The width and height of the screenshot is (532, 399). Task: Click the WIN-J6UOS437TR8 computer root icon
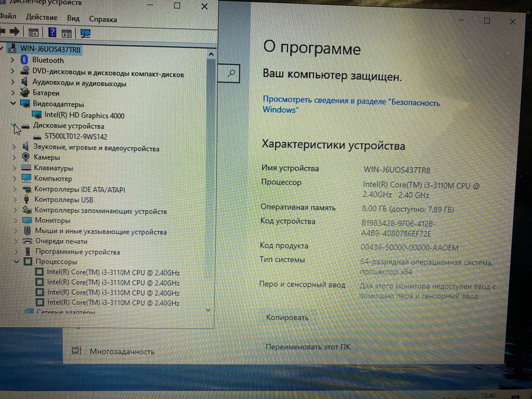click(x=12, y=48)
